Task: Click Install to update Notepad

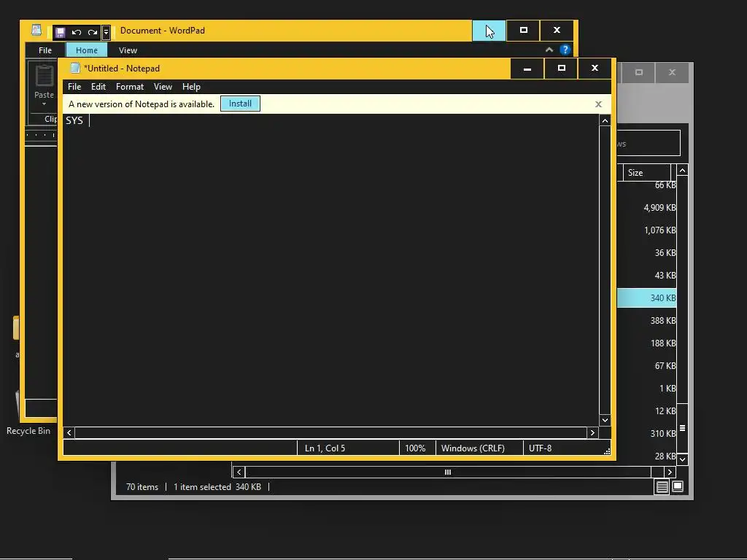Action: tap(240, 104)
